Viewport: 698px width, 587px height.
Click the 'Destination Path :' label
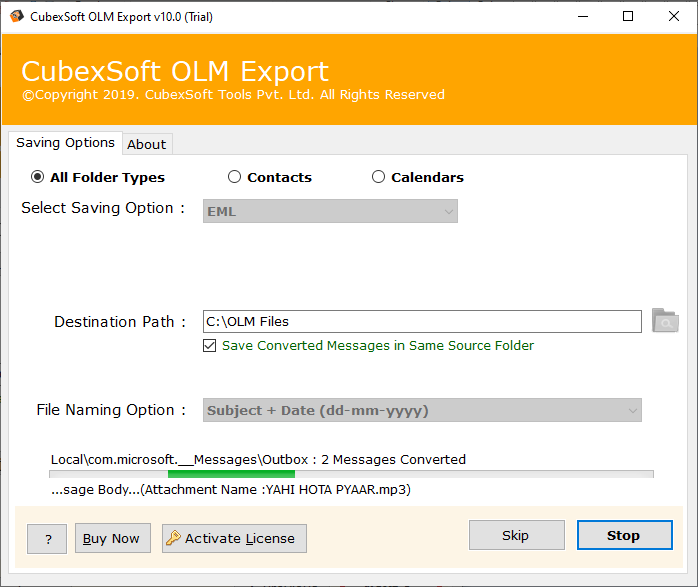point(120,322)
